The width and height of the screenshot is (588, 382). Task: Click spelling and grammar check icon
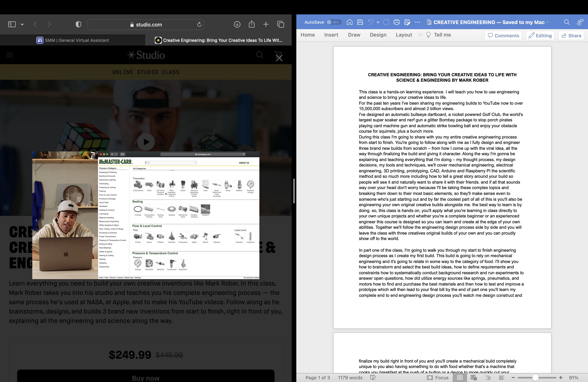click(x=373, y=378)
